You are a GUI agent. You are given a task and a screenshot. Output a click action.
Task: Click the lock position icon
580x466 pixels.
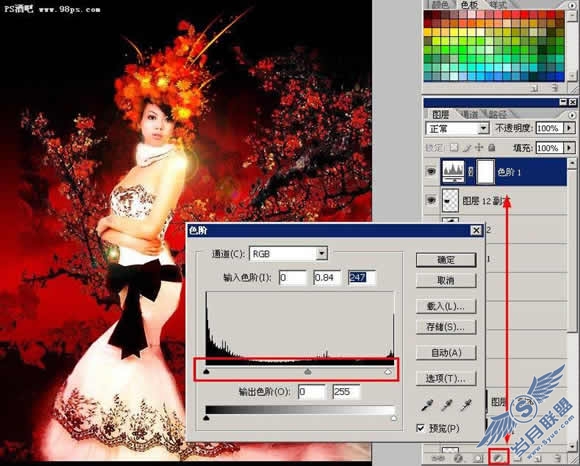coord(479,148)
